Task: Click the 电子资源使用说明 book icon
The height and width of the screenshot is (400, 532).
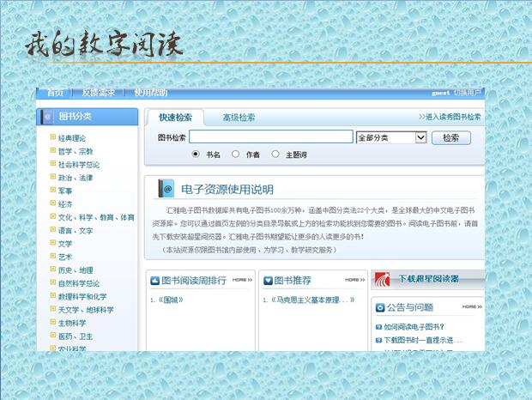Action: coord(167,189)
